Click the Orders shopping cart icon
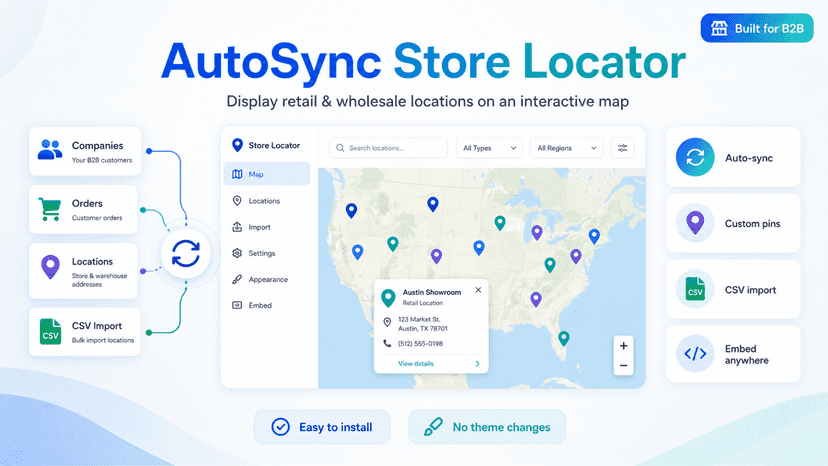The width and height of the screenshot is (828, 466). click(x=50, y=209)
